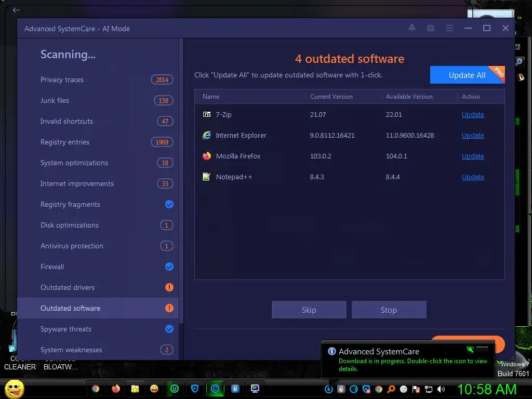
Task: Click the Action Center flag tray icon
Action: [416, 389]
